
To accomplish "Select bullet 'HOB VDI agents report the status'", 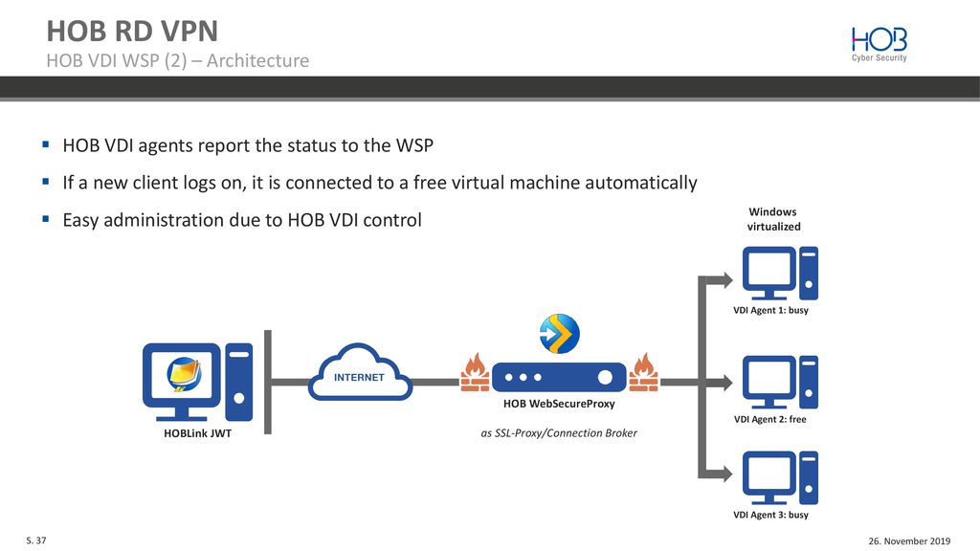I will point(248,145).
